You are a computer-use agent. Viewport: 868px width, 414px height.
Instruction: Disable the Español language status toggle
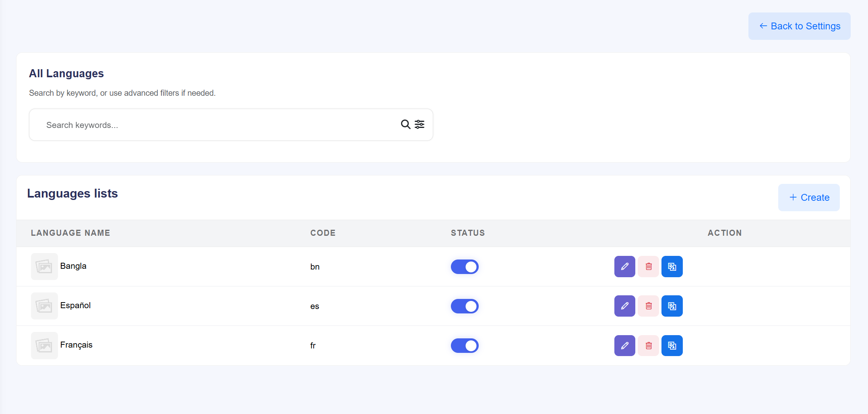(x=465, y=306)
